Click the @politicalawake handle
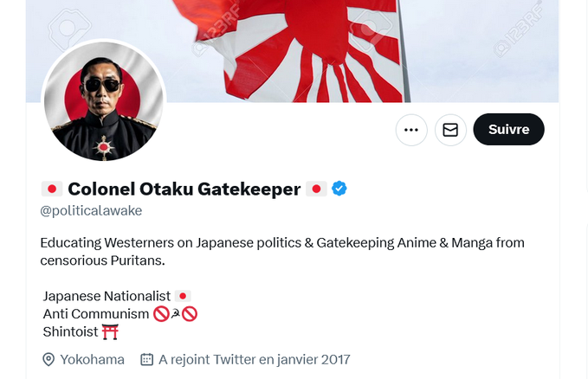 91,210
